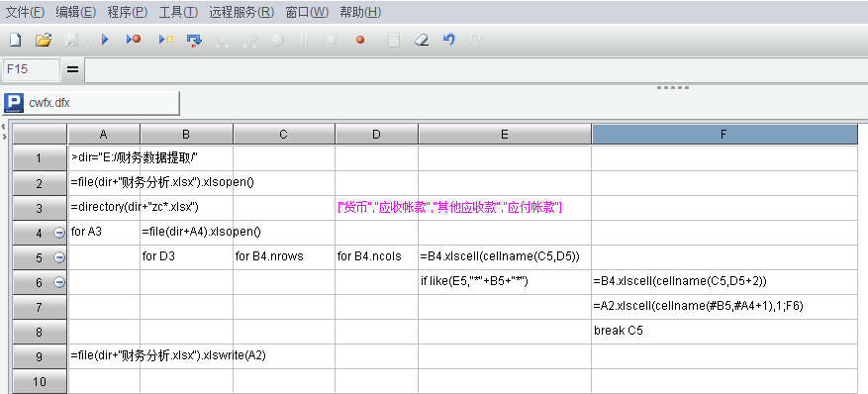Select cell =directory(dir+"zc*.xlsx")

pyautogui.click(x=104, y=208)
